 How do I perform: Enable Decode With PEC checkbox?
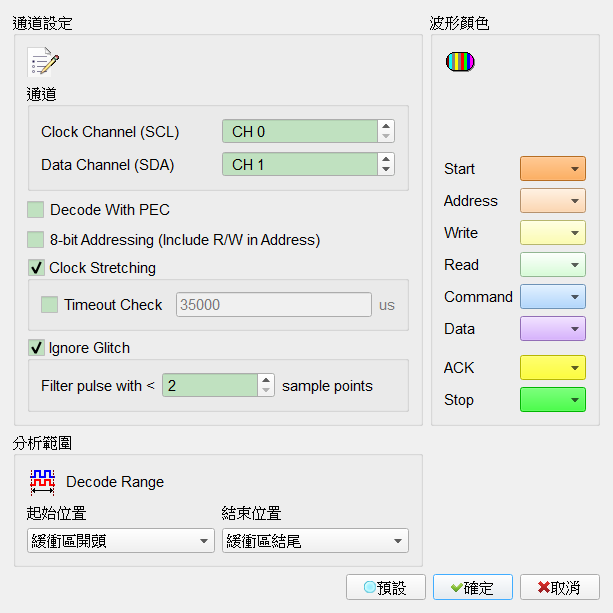pos(36,210)
